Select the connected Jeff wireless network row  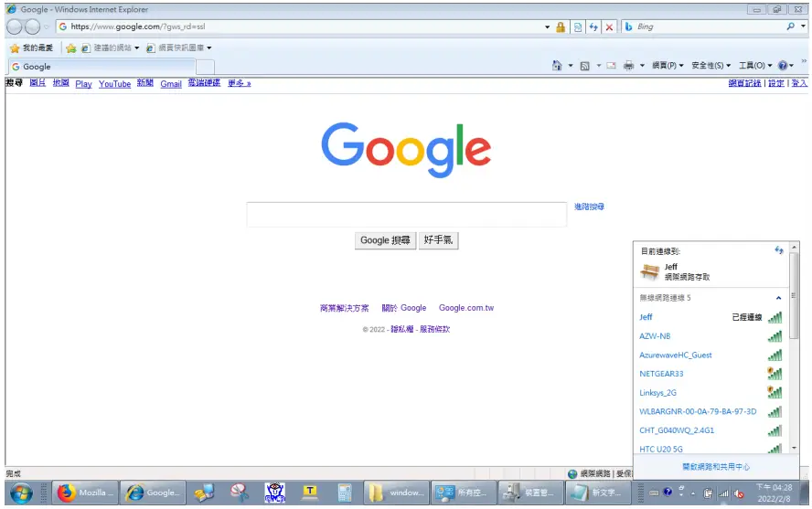coord(710,317)
